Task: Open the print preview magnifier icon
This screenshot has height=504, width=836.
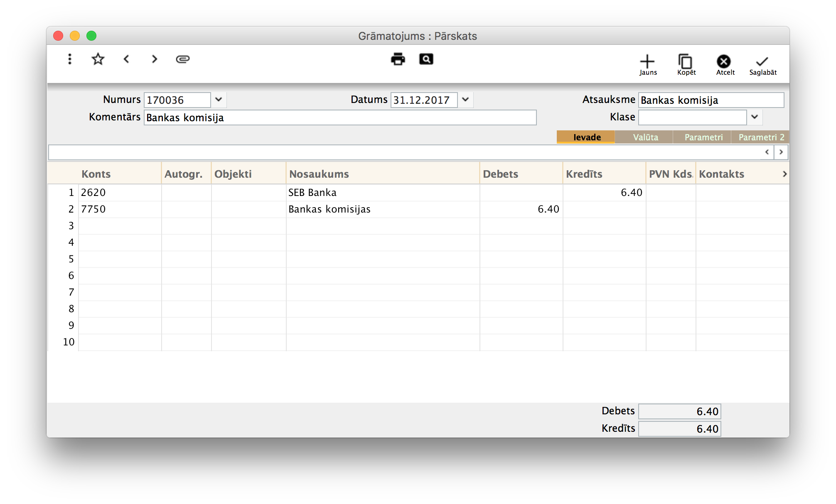Action: pyautogui.click(x=426, y=59)
